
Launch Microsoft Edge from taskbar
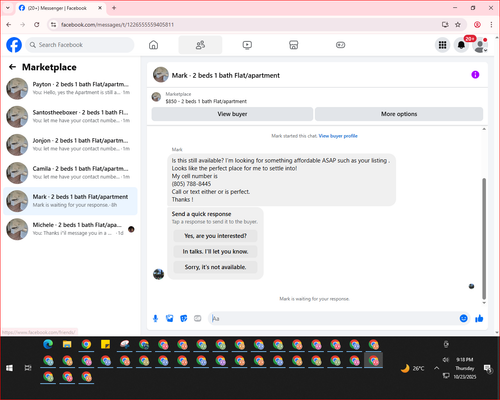(48, 344)
